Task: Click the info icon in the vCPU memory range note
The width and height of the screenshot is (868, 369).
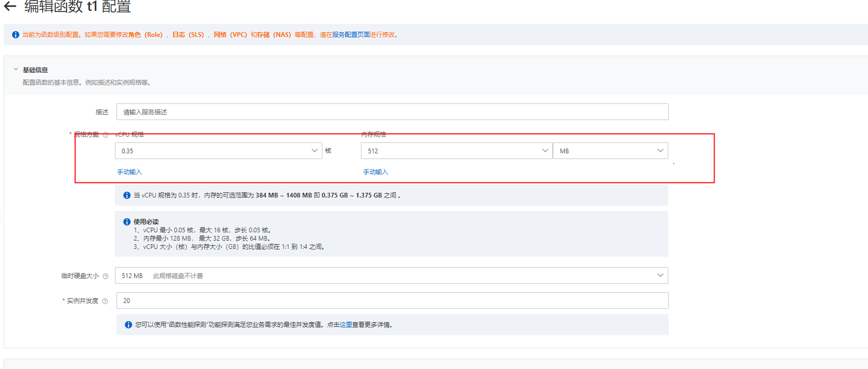Action: coord(127,195)
